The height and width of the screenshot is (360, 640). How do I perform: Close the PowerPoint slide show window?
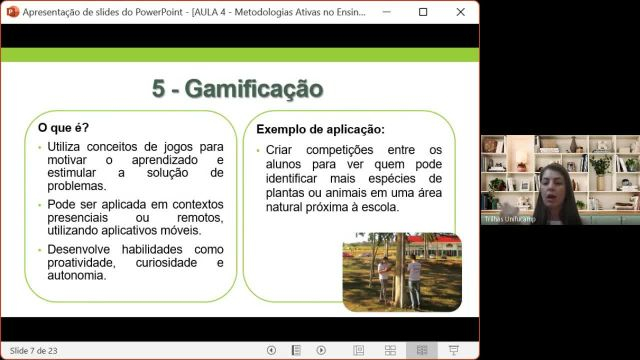coord(460,12)
